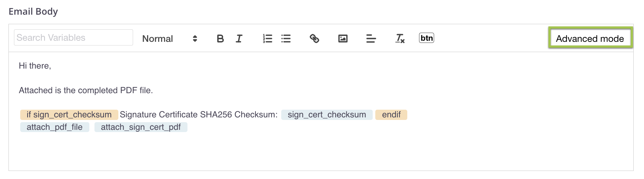Insert a numbered list

(267, 39)
